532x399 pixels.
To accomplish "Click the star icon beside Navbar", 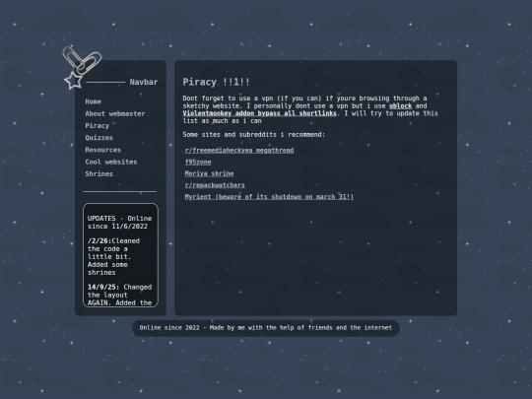I will [73, 81].
